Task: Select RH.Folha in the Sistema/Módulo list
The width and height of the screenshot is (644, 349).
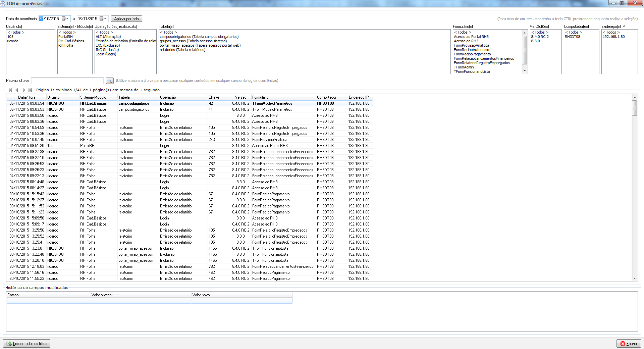Action: 66,45
